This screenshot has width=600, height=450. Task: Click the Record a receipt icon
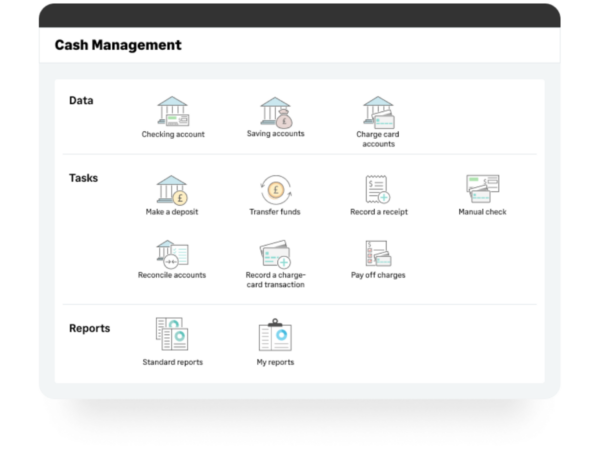(378, 189)
